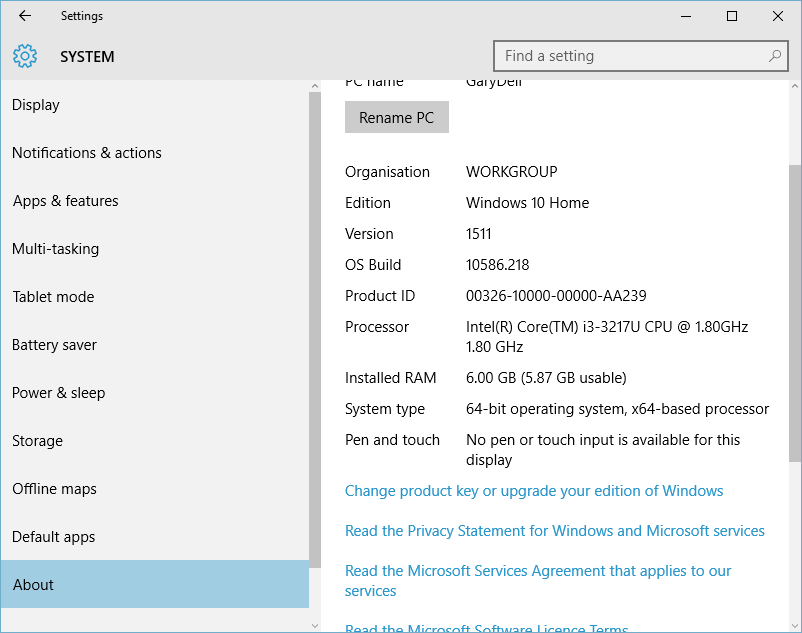Click the System gear icon
The height and width of the screenshot is (633, 802).
(x=25, y=56)
